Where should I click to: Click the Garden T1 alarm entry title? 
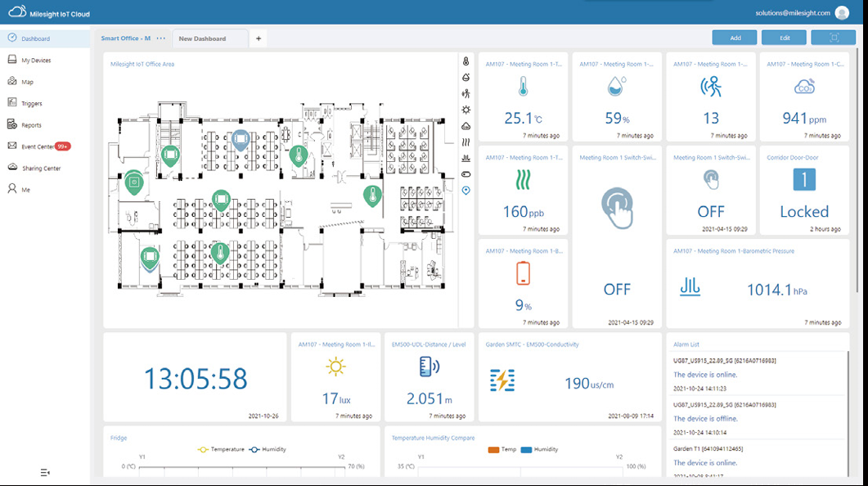click(708, 449)
